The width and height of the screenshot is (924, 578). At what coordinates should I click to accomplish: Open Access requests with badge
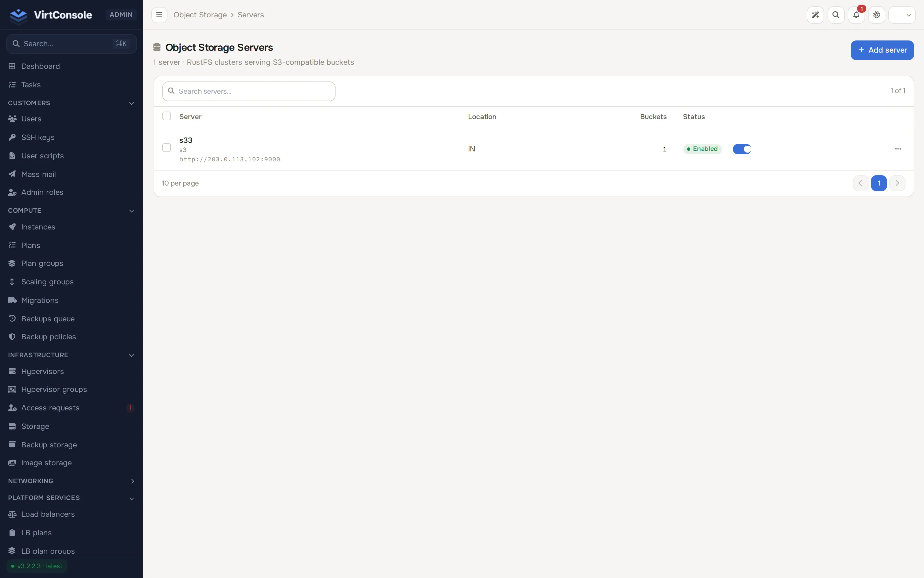pos(71,408)
